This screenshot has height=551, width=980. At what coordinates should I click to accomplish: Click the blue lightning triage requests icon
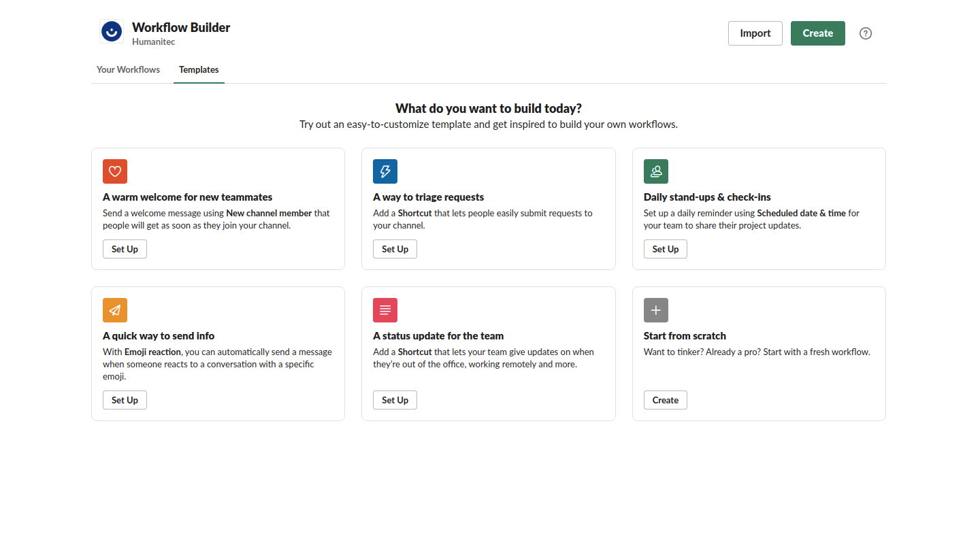(x=385, y=171)
